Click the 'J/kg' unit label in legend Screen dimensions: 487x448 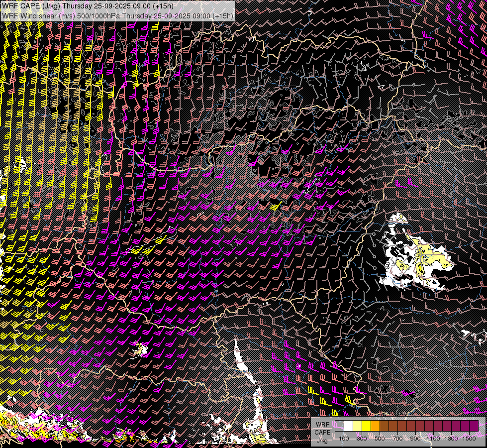[322, 441]
